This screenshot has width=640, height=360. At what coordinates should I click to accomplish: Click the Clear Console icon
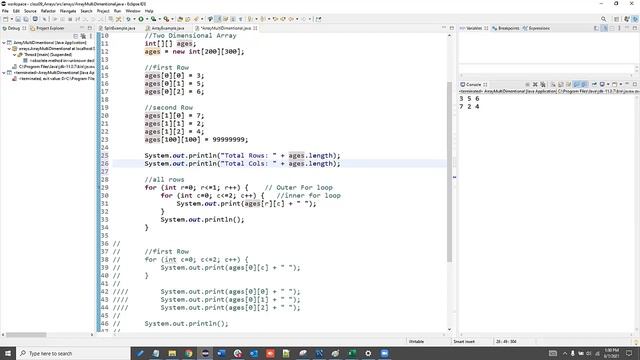click(x=553, y=84)
